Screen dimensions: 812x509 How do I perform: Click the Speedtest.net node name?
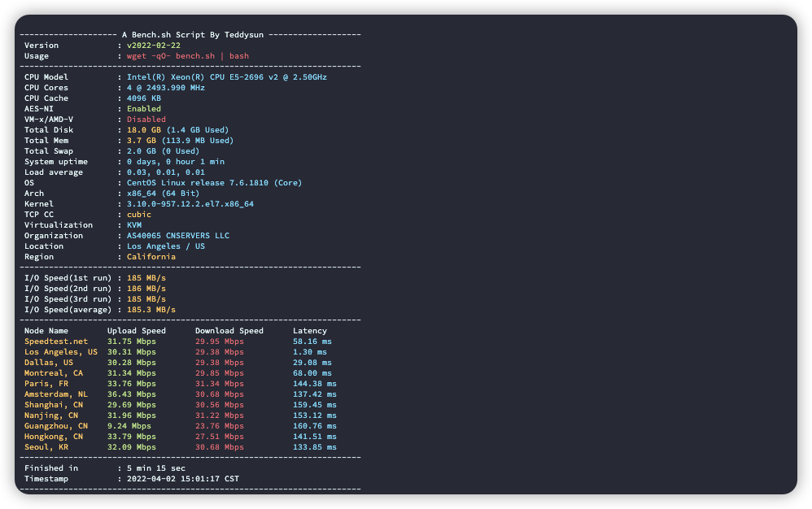click(56, 342)
